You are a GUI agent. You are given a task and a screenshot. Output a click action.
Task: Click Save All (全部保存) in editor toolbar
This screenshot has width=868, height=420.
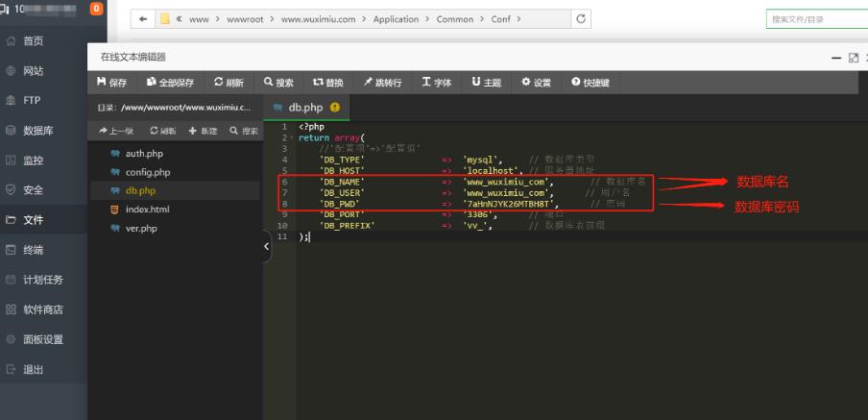click(x=171, y=83)
